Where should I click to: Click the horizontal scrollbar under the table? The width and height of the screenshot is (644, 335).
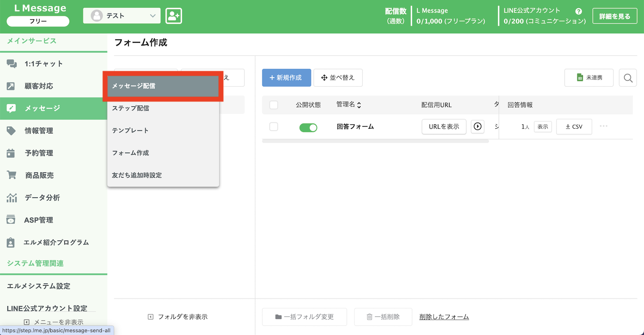(x=375, y=141)
